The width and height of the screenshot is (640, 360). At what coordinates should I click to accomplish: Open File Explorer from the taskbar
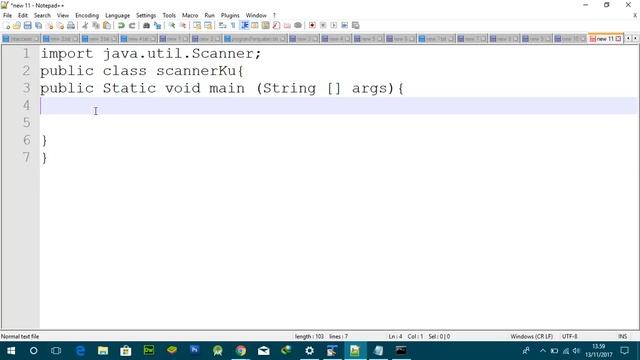point(103,351)
